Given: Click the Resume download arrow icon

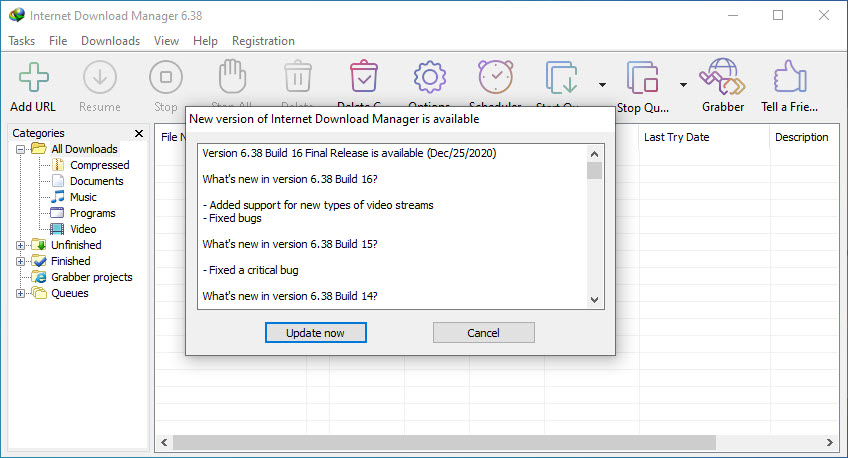Looking at the screenshot, I should click(100, 77).
